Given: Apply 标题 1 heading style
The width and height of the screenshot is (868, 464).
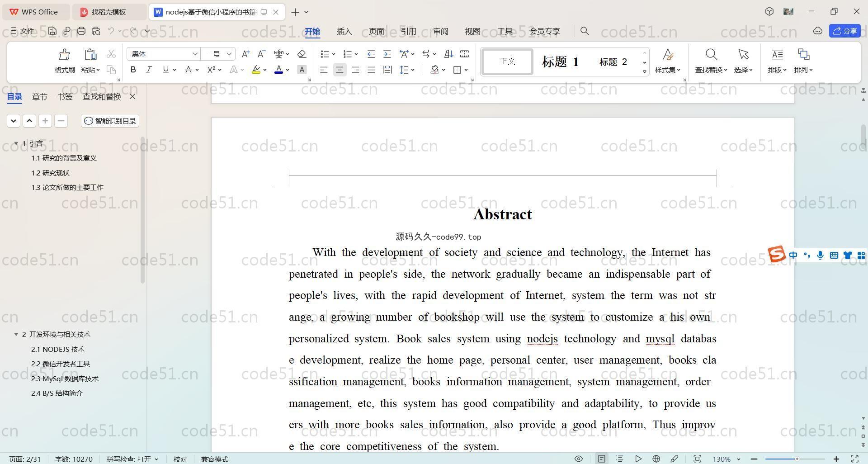Looking at the screenshot, I should pos(560,62).
